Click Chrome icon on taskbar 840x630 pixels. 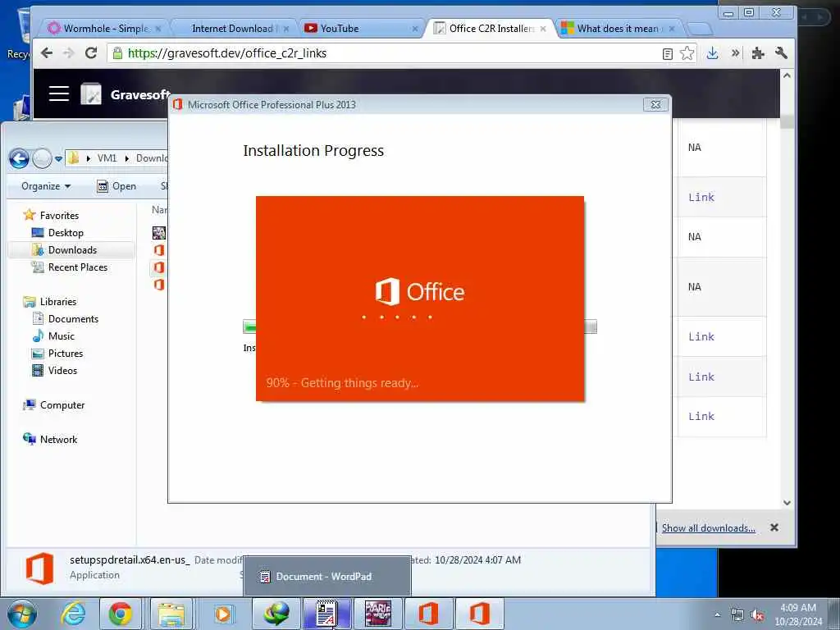pyautogui.click(x=121, y=614)
